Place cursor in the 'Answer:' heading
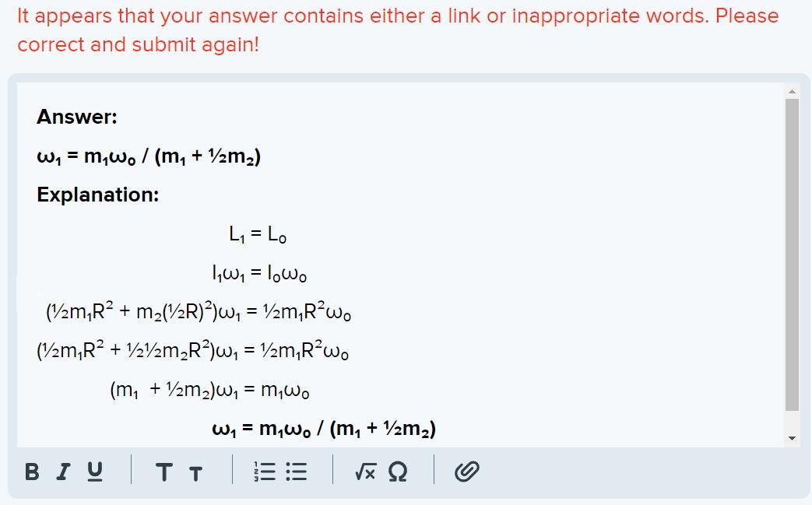Image resolution: width=812 pixels, height=505 pixels. (x=77, y=117)
